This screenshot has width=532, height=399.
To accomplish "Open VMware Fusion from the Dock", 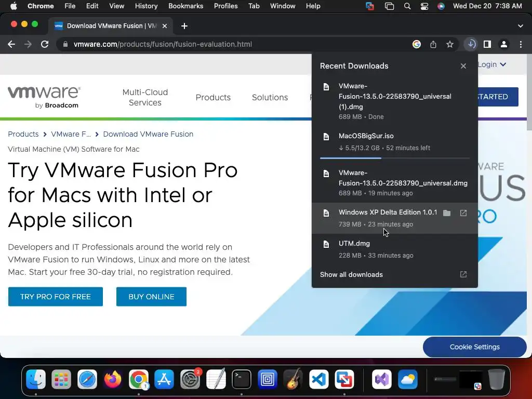I will [x=344, y=379].
